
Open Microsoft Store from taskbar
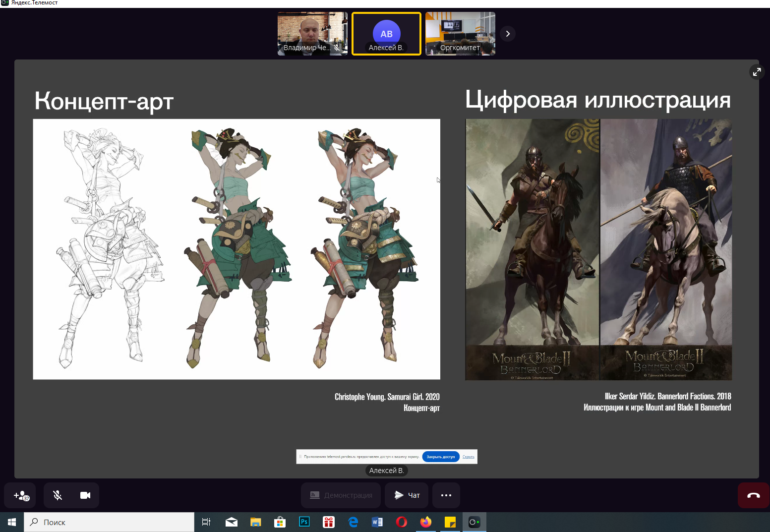280,522
